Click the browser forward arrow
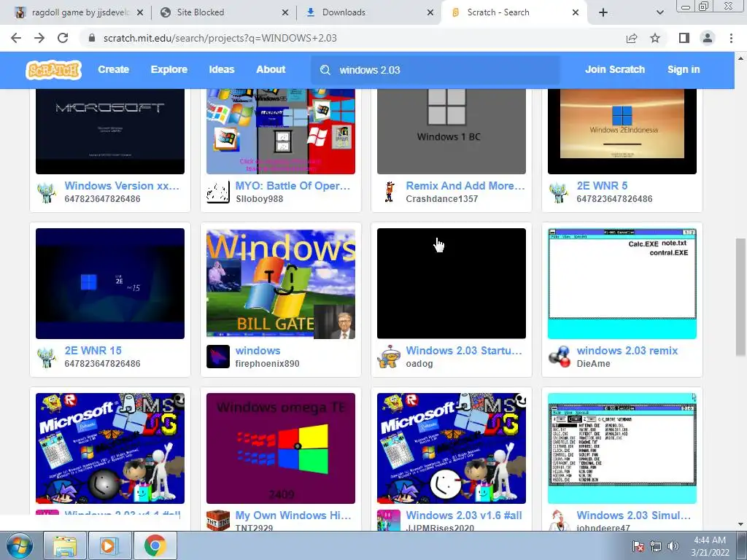The width and height of the screenshot is (747, 560). [39, 38]
